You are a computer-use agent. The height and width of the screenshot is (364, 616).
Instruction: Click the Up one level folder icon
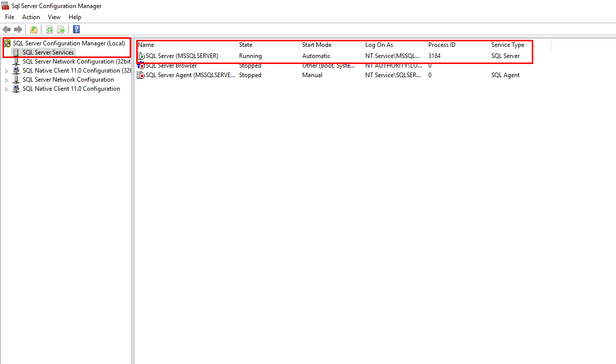34,29
